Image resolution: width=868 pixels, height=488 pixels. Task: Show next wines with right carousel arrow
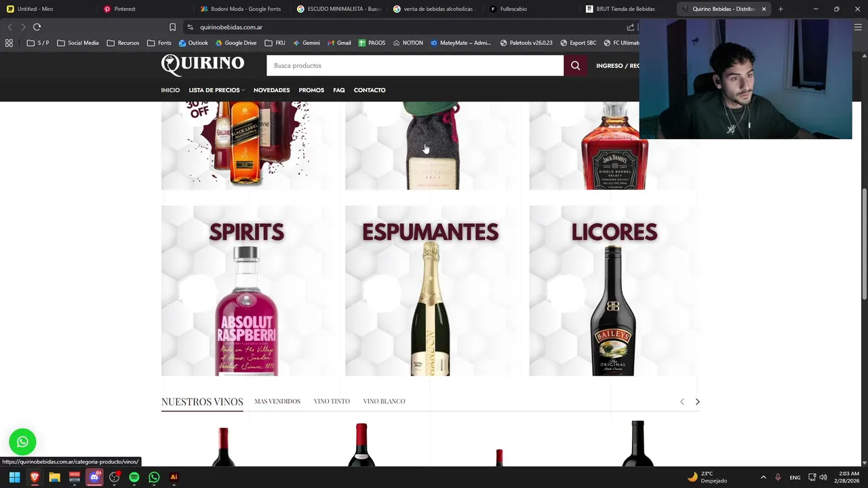click(x=697, y=402)
